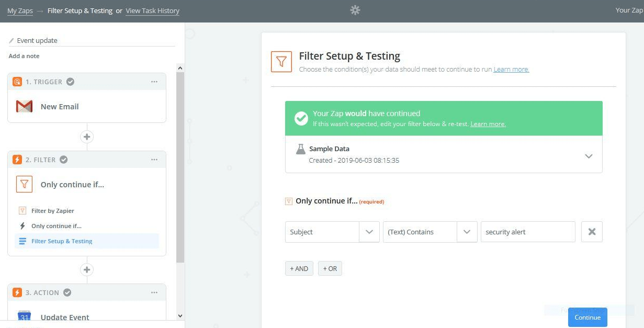Click the Zapier logo at top center
Image resolution: width=644 pixels, height=328 pixels.
click(x=355, y=10)
